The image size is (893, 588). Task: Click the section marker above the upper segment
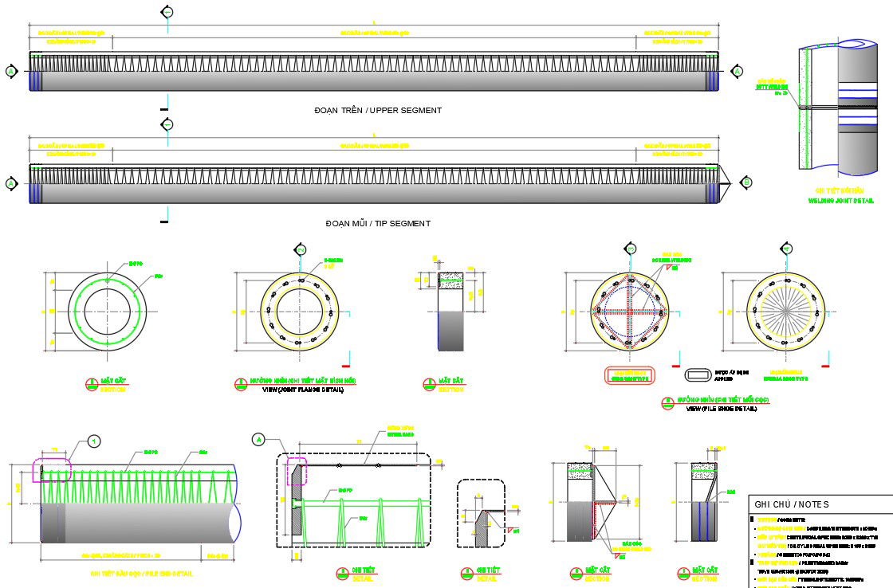point(167,11)
